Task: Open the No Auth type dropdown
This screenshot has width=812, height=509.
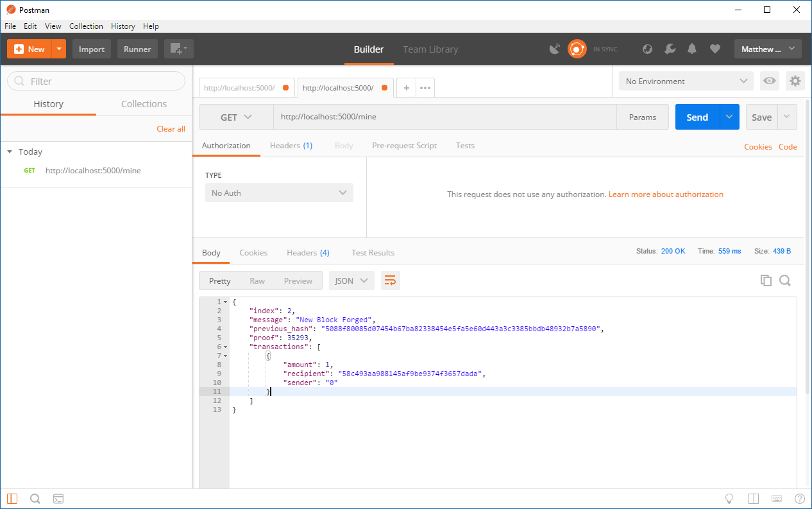Action: (x=279, y=193)
